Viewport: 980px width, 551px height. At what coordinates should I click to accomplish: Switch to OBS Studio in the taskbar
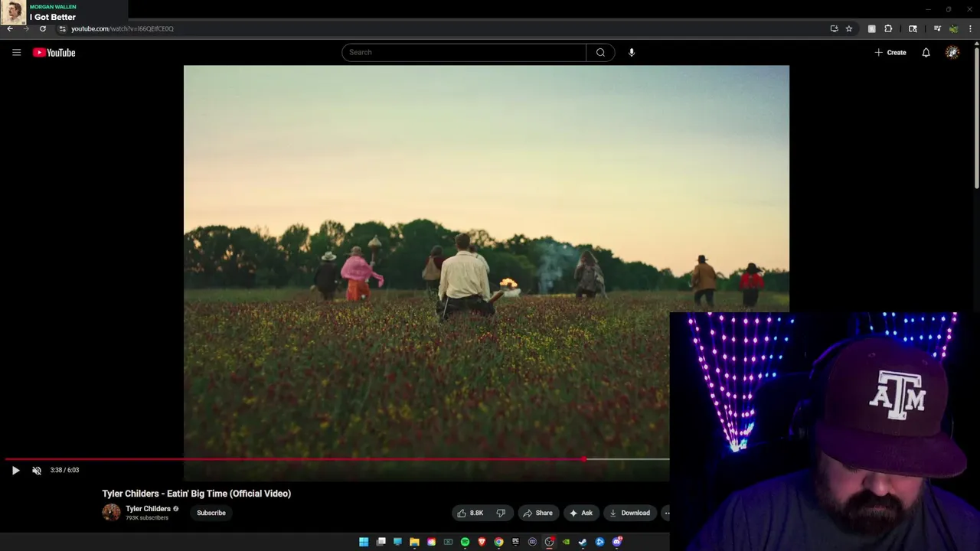pyautogui.click(x=549, y=542)
